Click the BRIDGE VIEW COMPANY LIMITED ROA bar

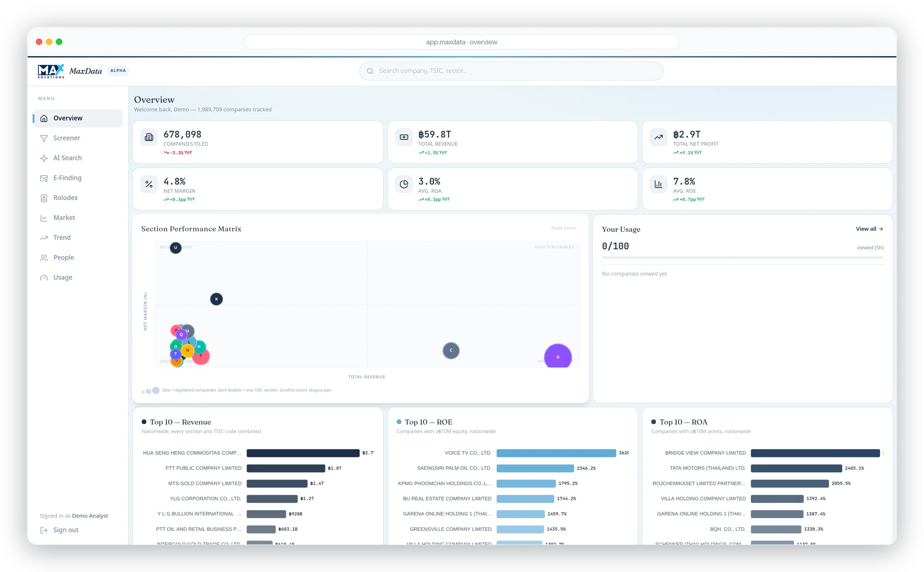point(815,453)
